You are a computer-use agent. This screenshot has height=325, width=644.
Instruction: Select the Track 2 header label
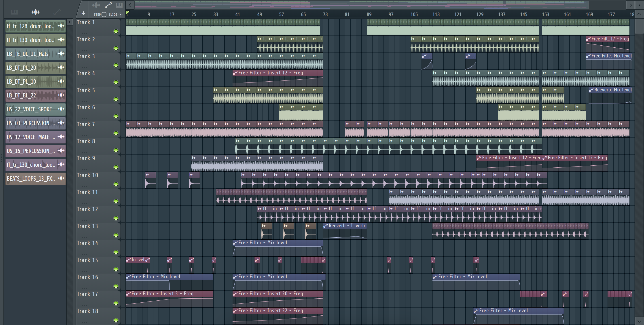[86, 40]
